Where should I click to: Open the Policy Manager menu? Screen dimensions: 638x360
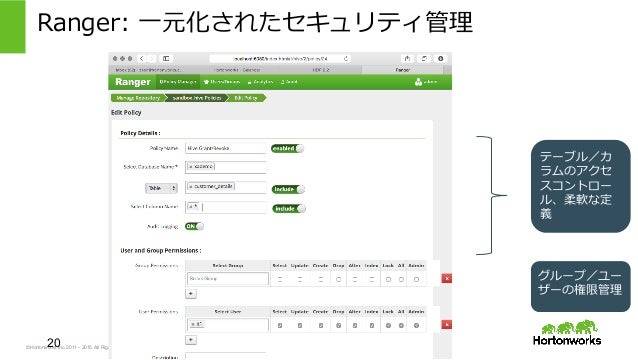click(x=178, y=82)
